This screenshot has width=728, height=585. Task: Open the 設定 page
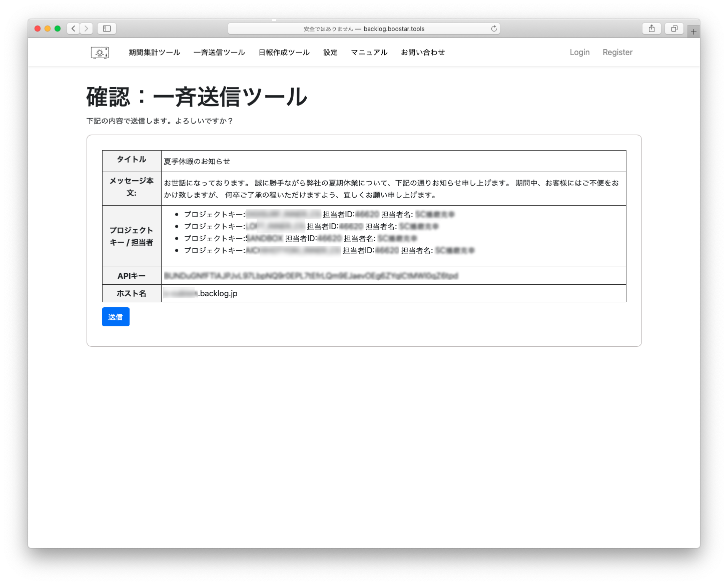tap(330, 53)
